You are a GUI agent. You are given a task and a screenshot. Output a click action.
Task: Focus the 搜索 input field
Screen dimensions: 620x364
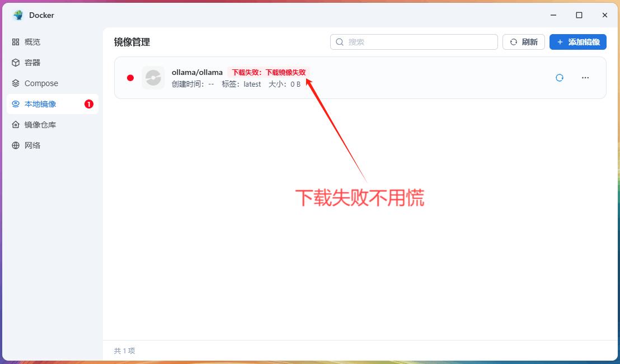coord(420,42)
